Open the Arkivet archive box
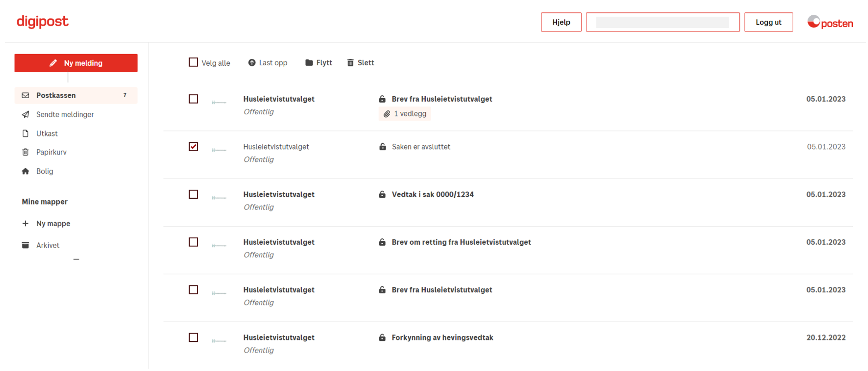The height and width of the screenshot is (371, 868). tap(47, 245)
